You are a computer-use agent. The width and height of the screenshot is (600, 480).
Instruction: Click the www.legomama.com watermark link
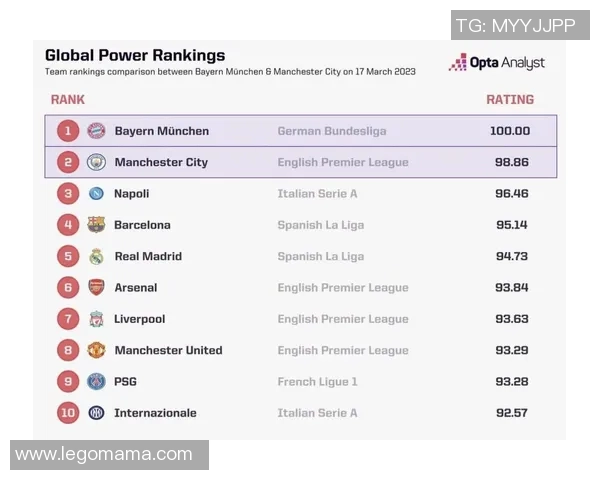tap(104, 455)
